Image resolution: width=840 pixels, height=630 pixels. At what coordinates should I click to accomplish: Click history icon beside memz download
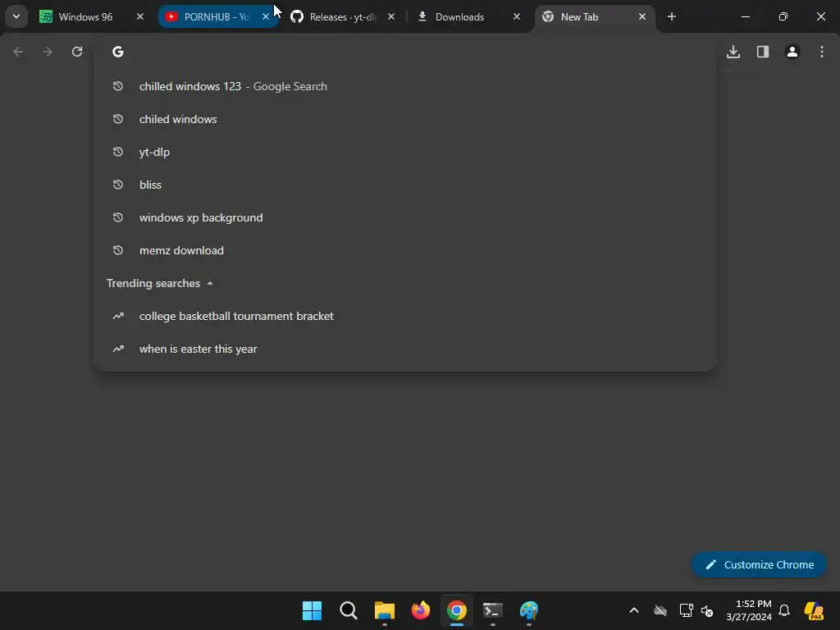(x=118, y=250)
